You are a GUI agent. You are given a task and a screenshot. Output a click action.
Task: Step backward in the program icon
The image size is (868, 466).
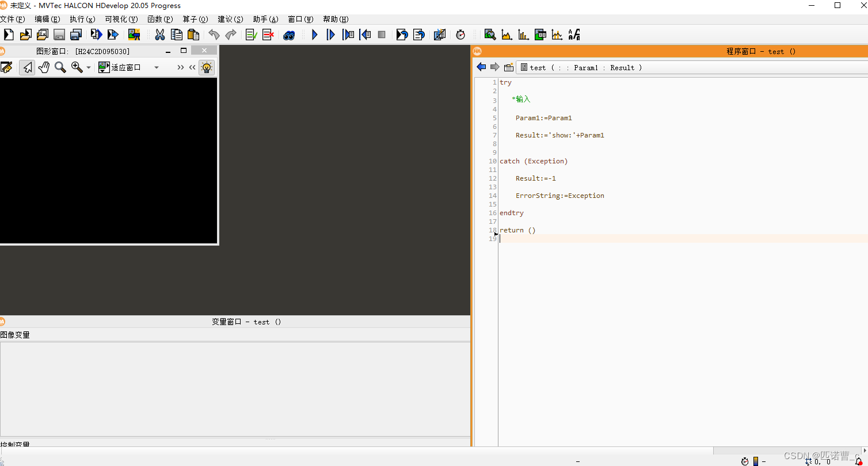point(365,35)
